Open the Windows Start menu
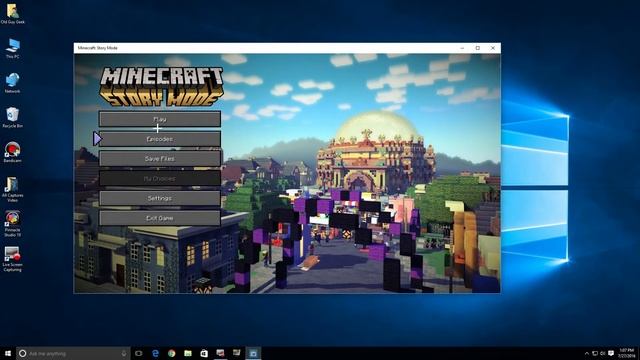This screenshot has height=360, width=640. [x=8, y=353]
